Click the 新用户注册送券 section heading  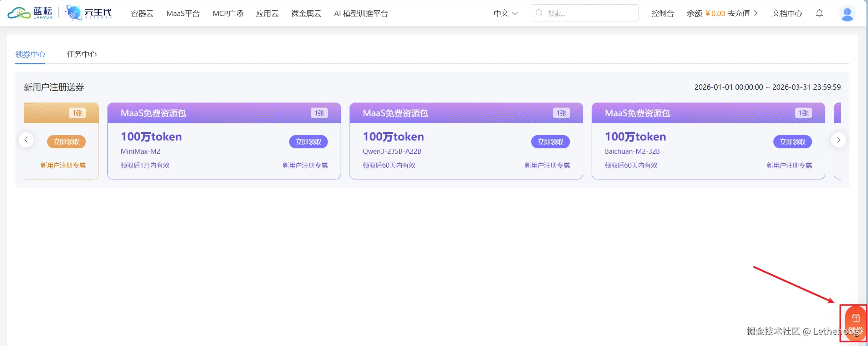click(x=54, y=87)
